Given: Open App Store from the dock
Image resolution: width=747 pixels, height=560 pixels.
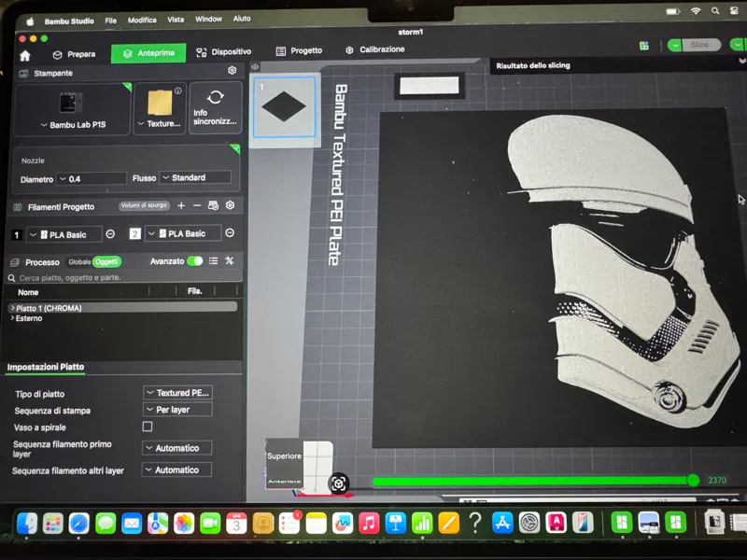Looking at the screenshot, I should click(x=502, y=523).
